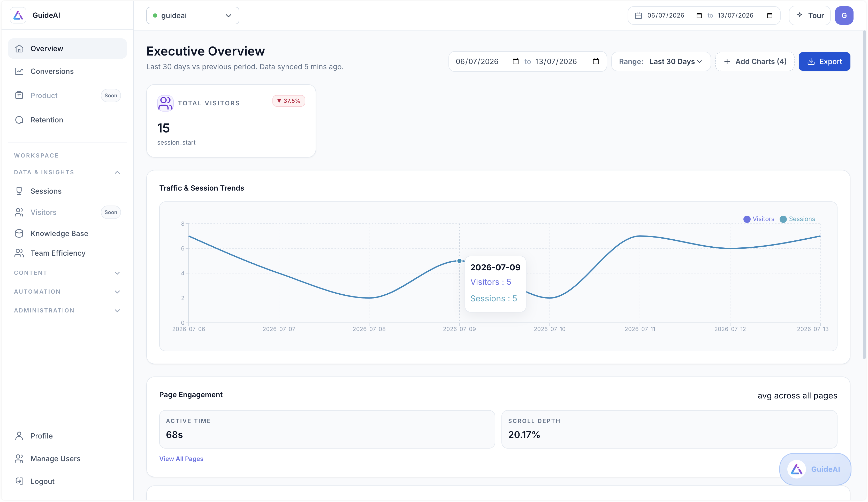Click the Scroll Depth 20.17% card
Image resolution: width=868 pixels, height=502 pixels.
[x=669, y=429]
